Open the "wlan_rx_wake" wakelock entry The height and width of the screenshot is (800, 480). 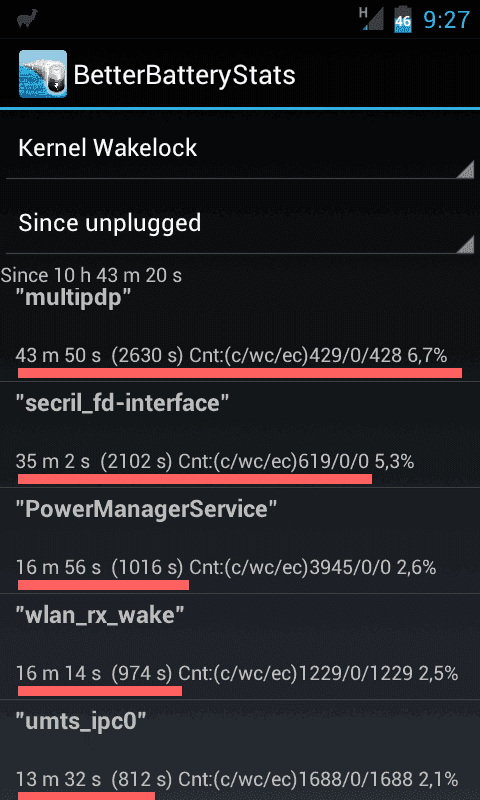click(240, 646)
